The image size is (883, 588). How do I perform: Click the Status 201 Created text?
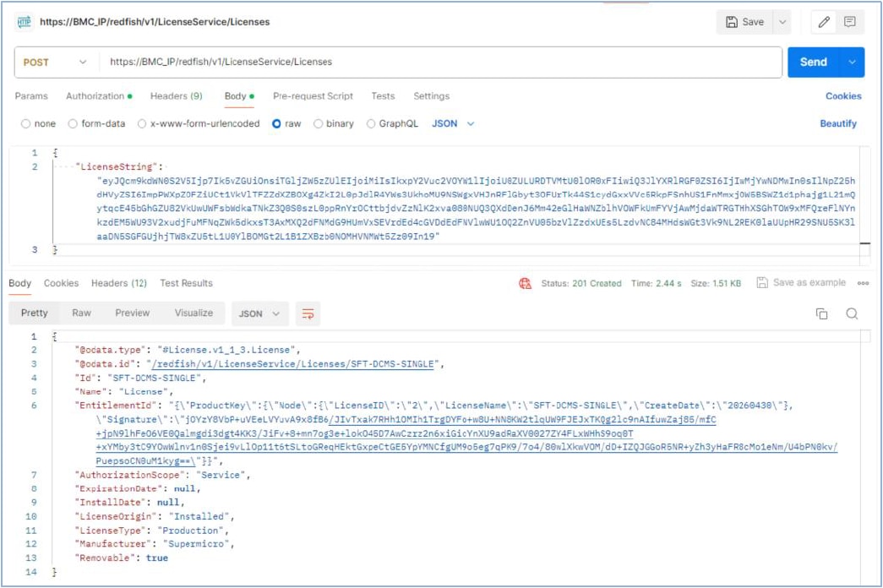point(581,283)
